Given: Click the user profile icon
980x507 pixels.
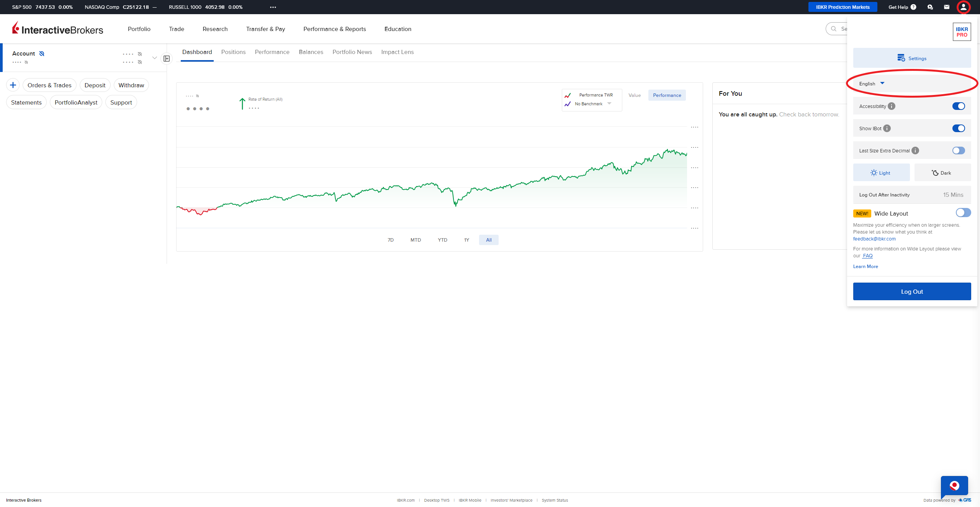Looking at the screenshot, I should click(x=964, y=7).
